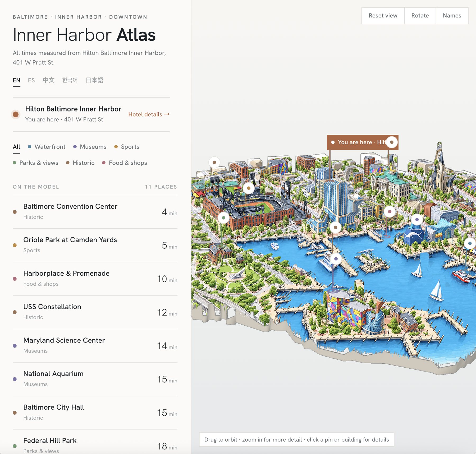Filter places by Museums
The width and height of the screenshot is (476, 454).
click(90, 147)
